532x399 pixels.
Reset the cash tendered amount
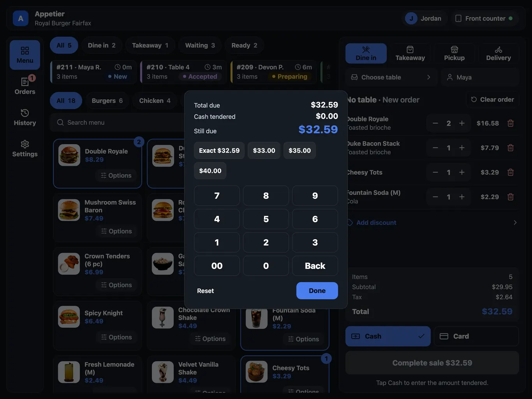(206, 291)
